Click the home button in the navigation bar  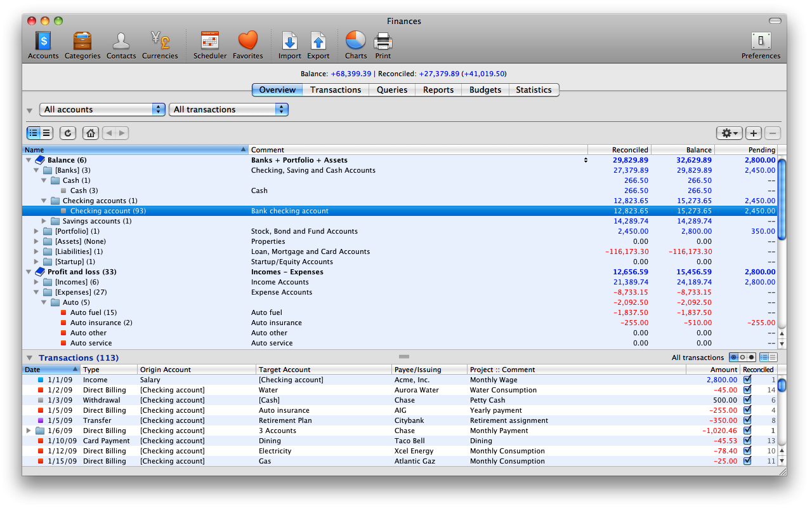tap(91, 133)
